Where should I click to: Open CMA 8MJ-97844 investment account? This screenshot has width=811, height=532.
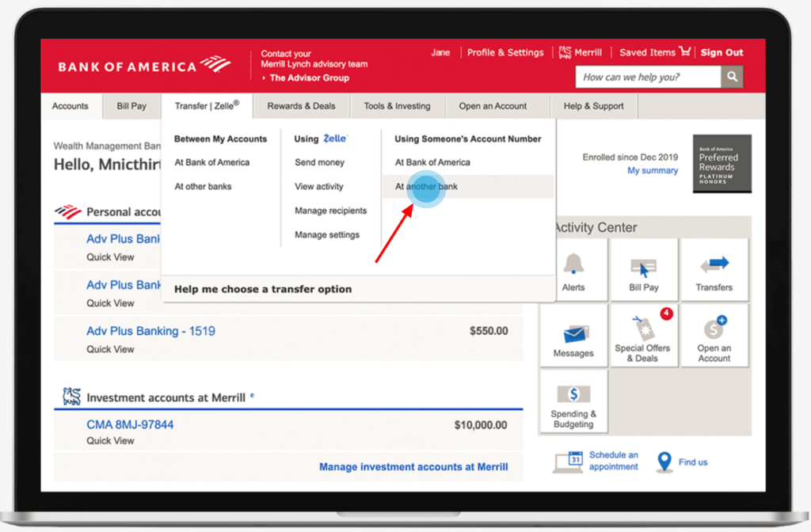[x=130, y=424]
